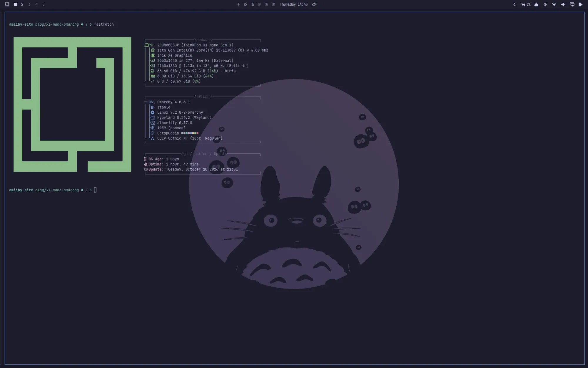
Task: Click the Thursday 14:43 clock
Action: [293, 4]
